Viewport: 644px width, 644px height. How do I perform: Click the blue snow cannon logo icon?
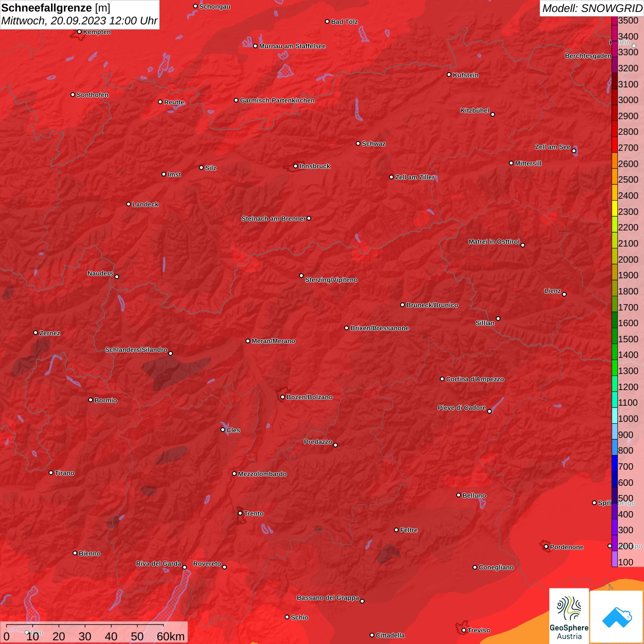(617, 617)
